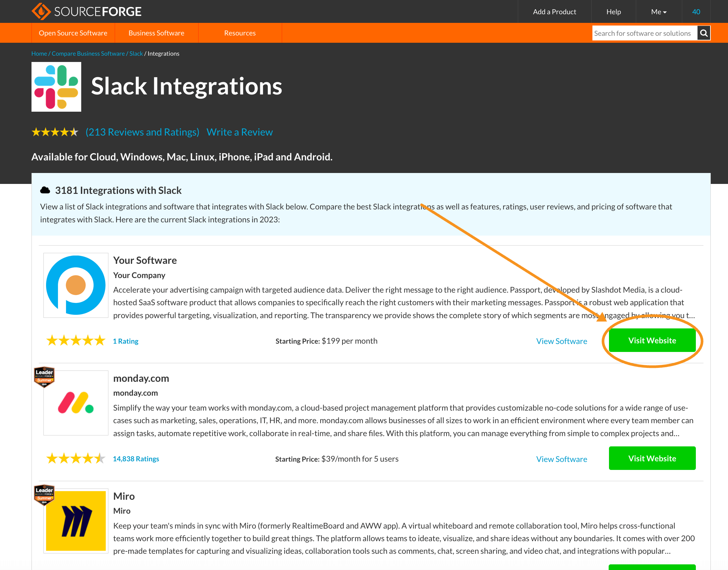This screenshot has height=570, width=728.
Task: Open Compare Business Software breadcrumb
Action: click(88, 54)
